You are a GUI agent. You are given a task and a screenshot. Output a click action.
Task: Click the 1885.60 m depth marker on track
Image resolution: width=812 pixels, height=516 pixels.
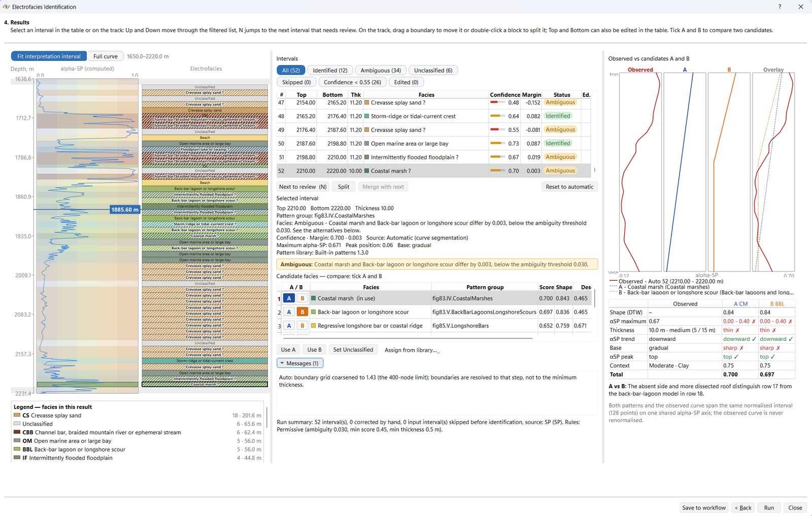pyautogui.click(x=125, y=210)
